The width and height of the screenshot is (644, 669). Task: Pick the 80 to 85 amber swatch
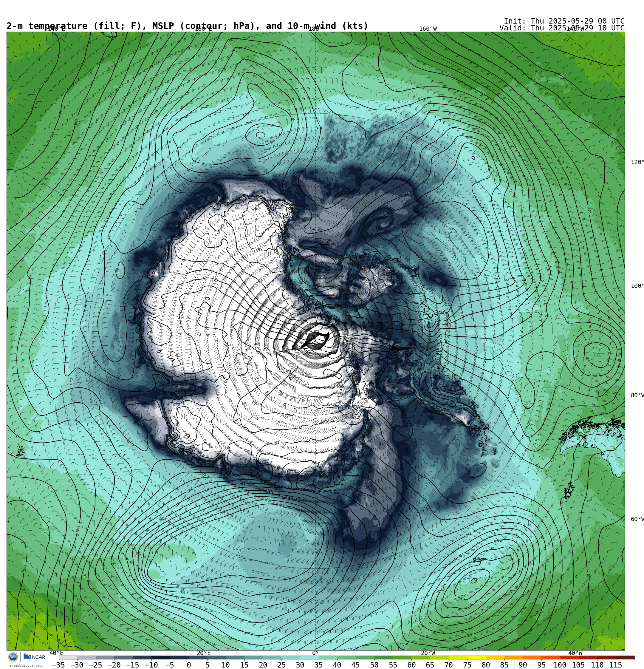495,657
